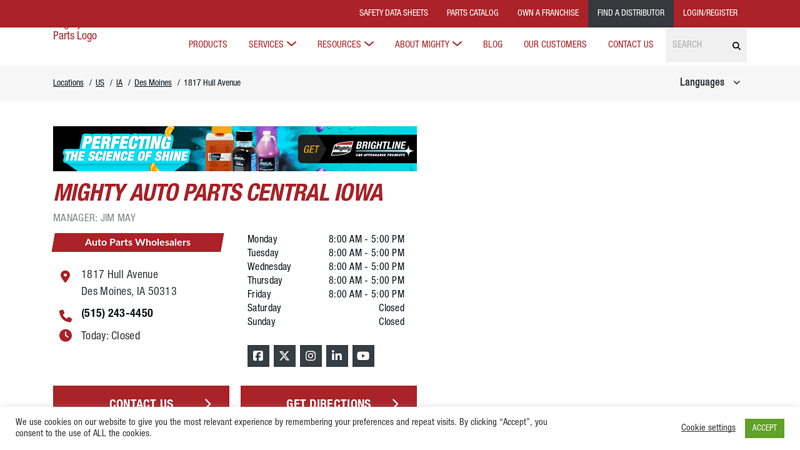Open the LinkedIn social icon
The height and width of the screenshot is (450, 800).
click(x=337, y=356)
